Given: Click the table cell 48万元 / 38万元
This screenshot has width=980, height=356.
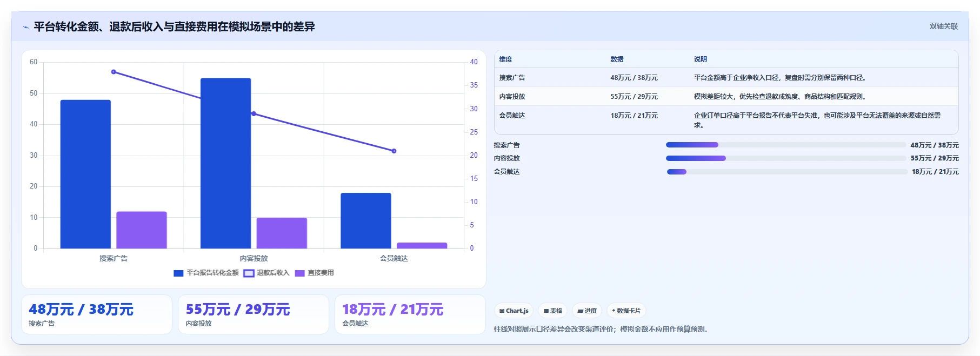Looking at the screenshot, I should 634,78.
